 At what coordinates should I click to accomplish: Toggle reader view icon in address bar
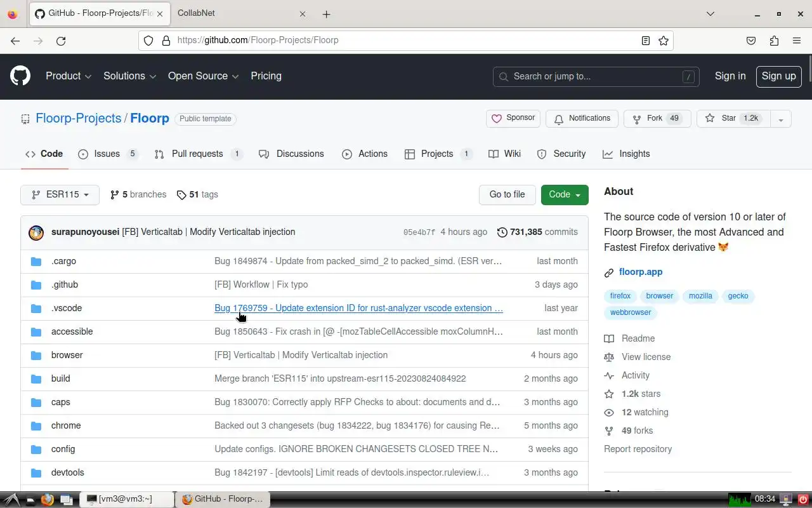645,41
